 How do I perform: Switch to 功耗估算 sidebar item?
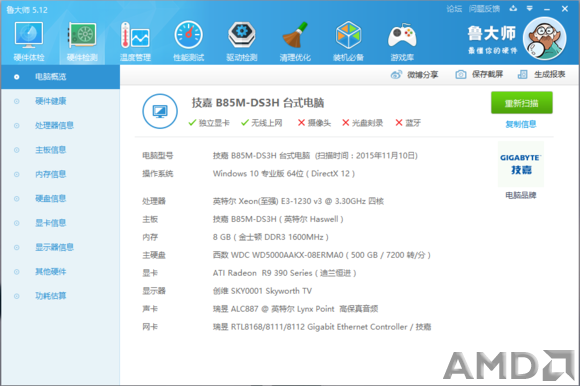[x=51, y=296]
